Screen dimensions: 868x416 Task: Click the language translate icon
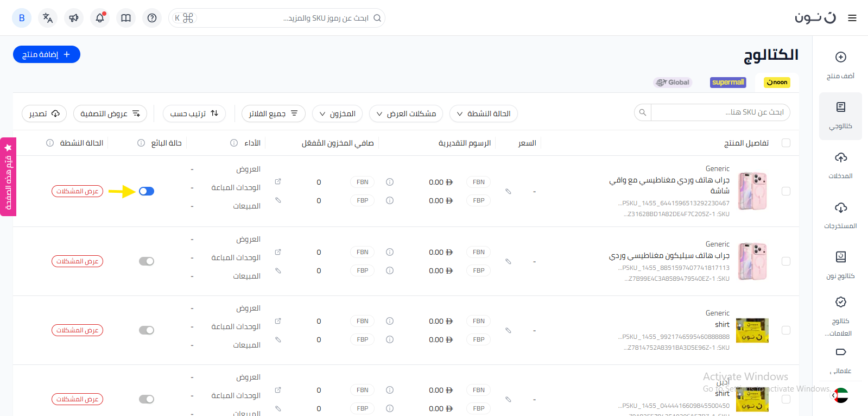(48, 18)
